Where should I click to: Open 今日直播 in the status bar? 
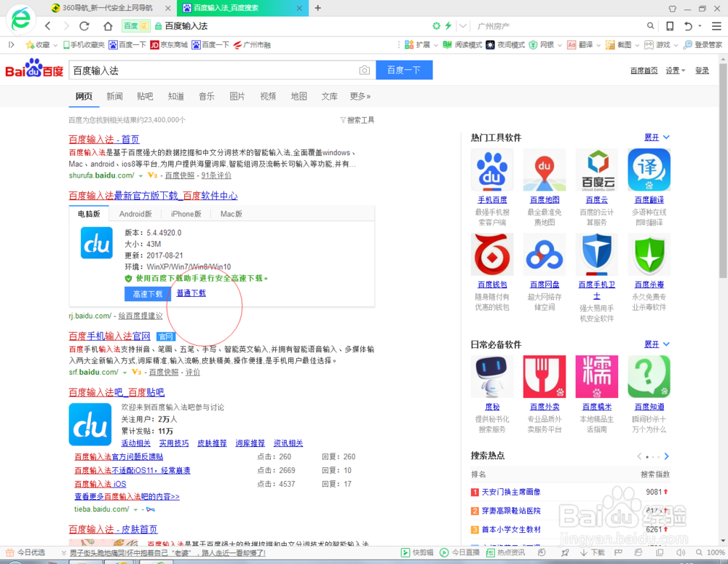tap(459, 552)
